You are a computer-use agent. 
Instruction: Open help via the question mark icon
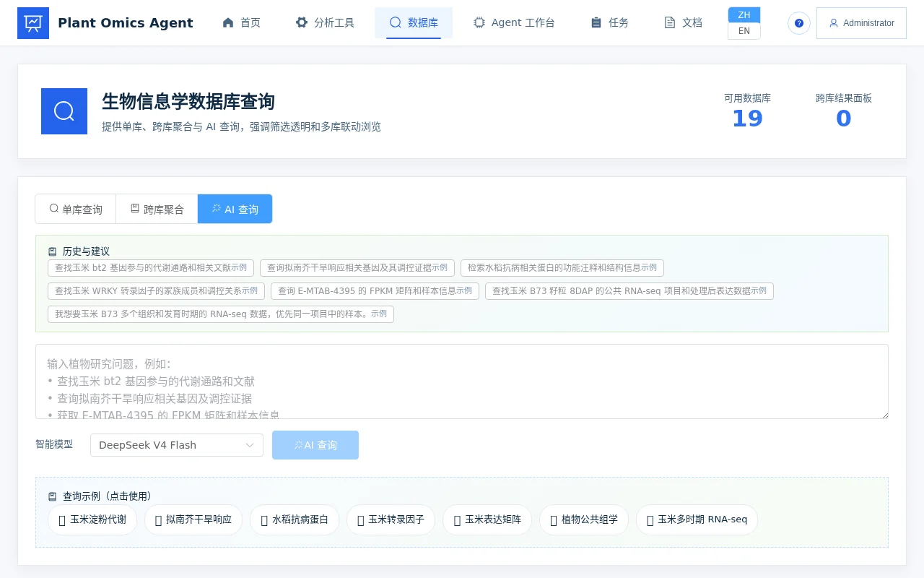tap(799, 23)
